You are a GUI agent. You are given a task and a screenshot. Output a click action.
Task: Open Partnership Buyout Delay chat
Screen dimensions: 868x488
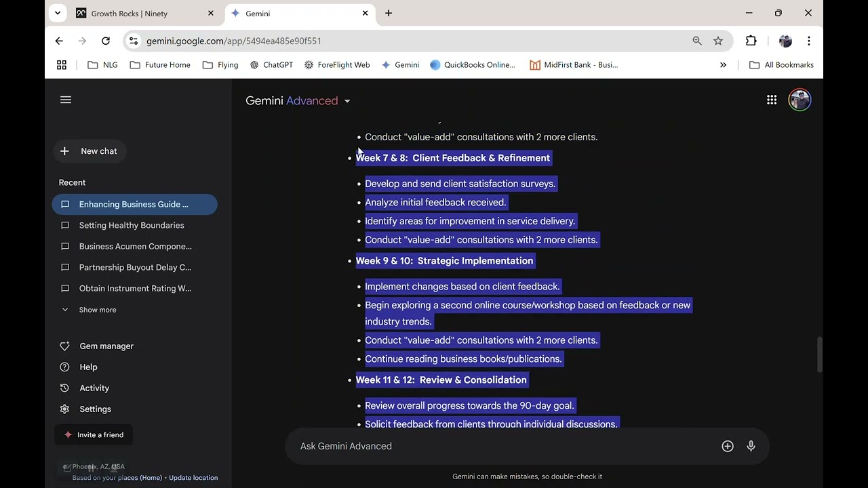coord(134,267)
